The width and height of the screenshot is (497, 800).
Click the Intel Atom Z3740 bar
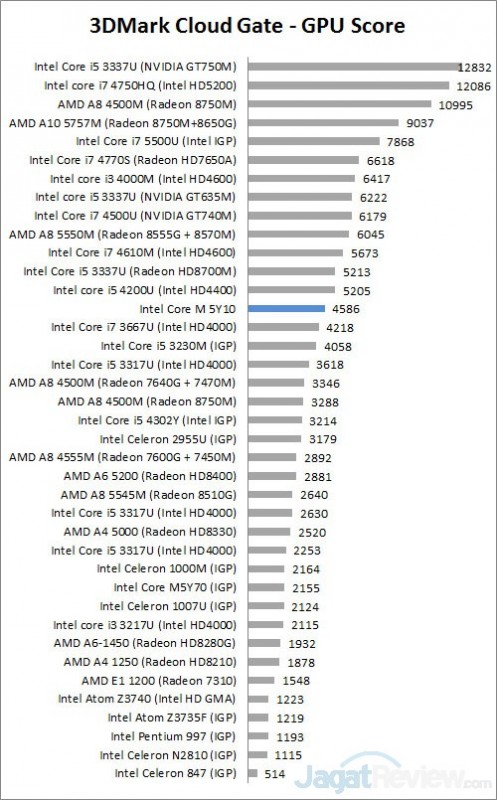click(x=258, y=699)
